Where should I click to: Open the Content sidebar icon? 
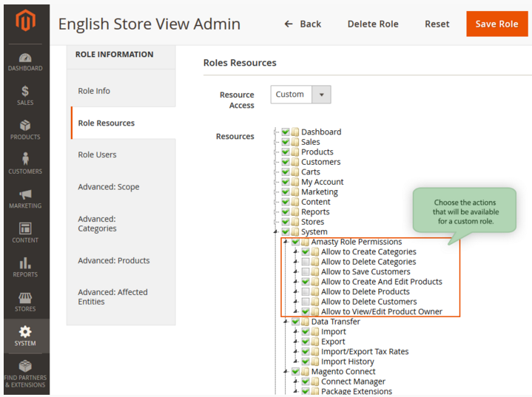25,229
